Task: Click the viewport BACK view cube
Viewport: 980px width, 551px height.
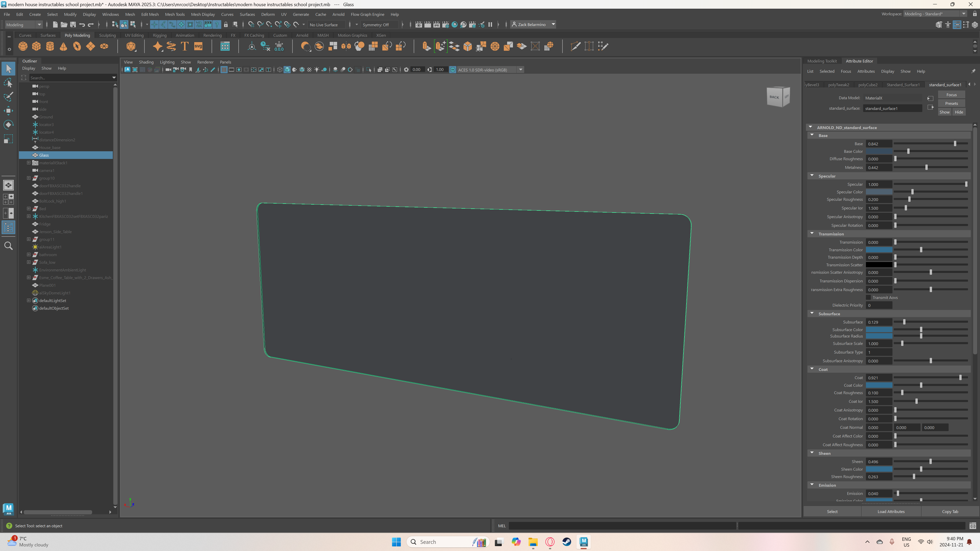Action: point(774,97)
